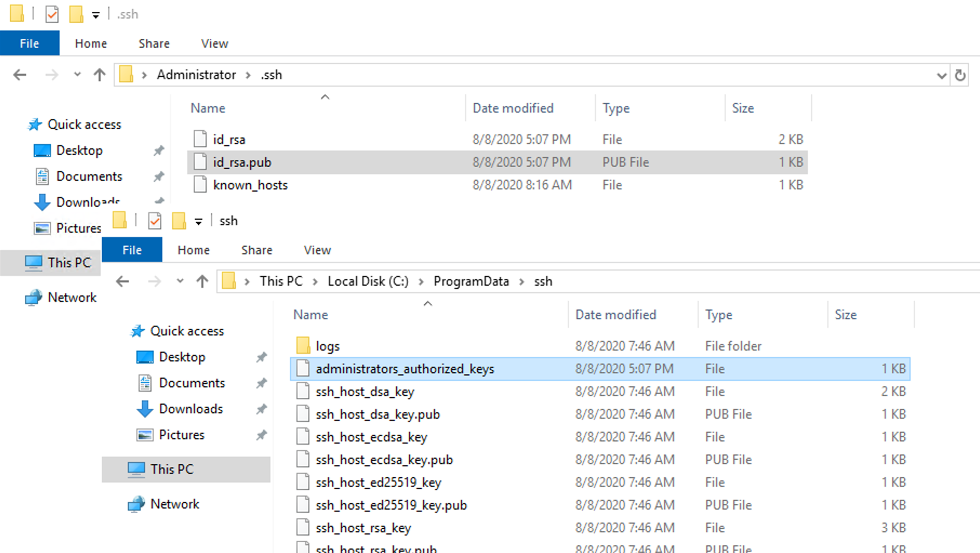Screen dimensions: 980x553
Task: Open Administrator from the breadcrumb path
Action: point(196,75)
